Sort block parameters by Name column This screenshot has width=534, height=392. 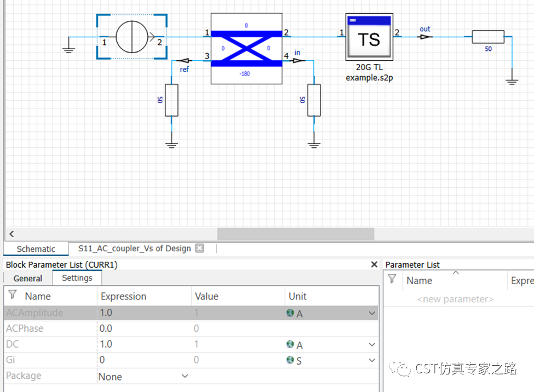point(38,296)
